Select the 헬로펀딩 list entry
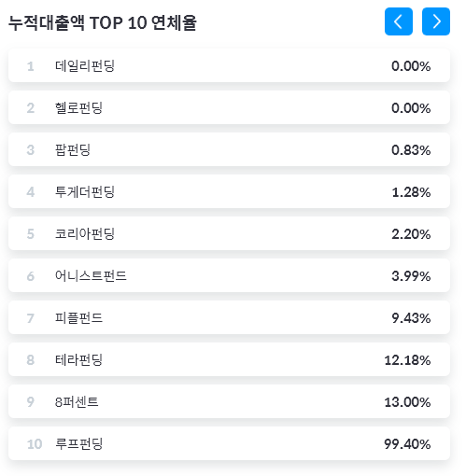Image resolution: width=466 pixels, height=476 pixels. pos(229,107)
